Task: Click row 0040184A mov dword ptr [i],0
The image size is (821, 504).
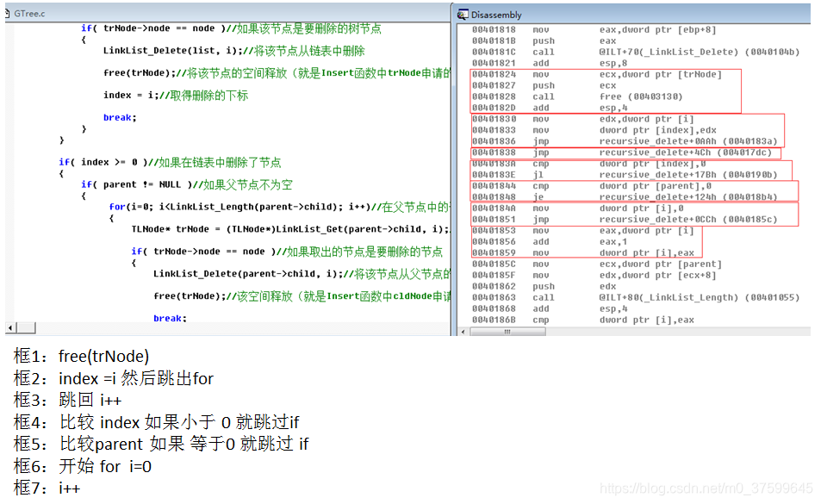Action: coord(577,208)
